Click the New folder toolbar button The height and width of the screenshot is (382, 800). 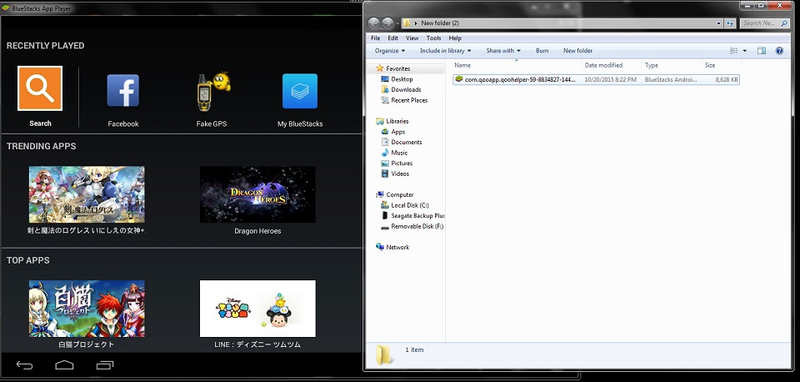coord(578,50)
